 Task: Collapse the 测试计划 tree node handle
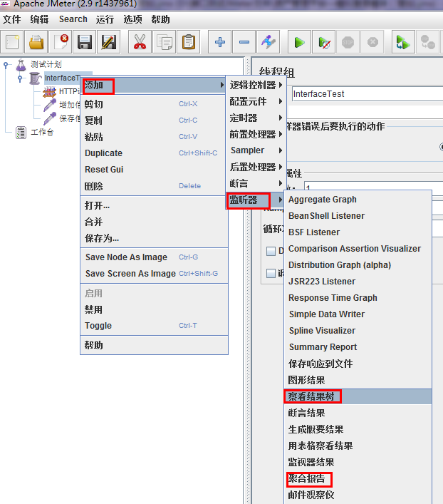(x=6, y=65)
